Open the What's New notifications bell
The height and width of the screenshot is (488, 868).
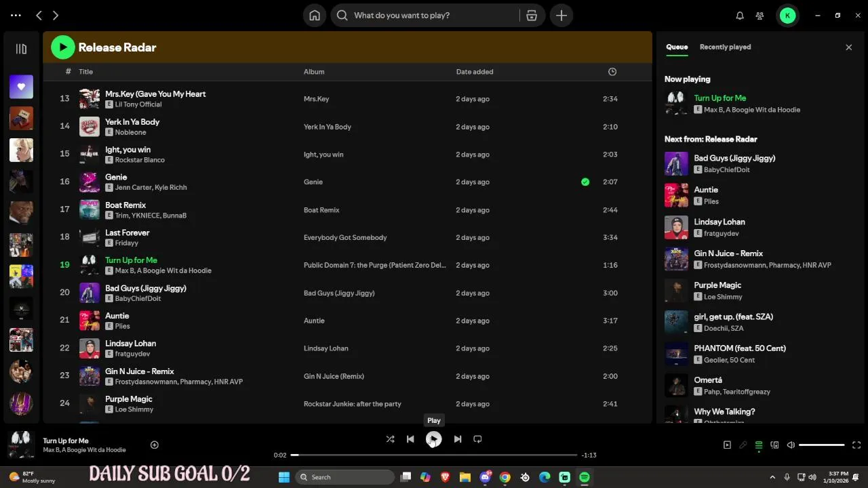pos(740,16)
